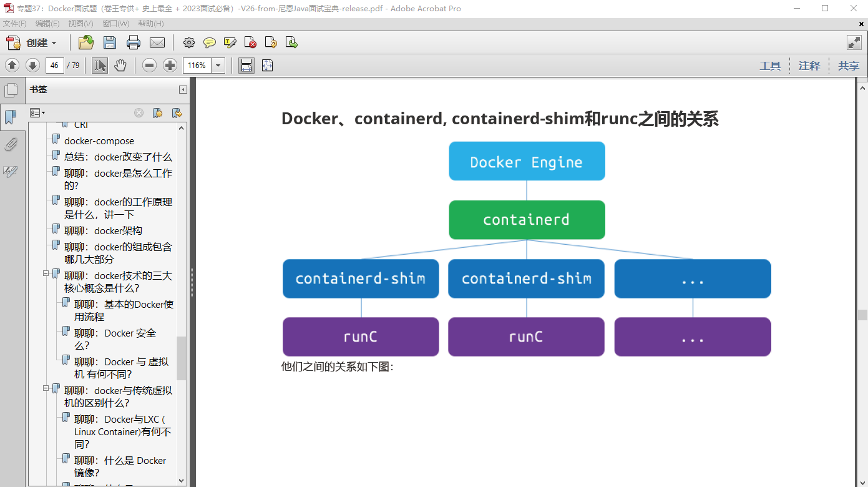Click the Open file folder icon

(86, 42)
